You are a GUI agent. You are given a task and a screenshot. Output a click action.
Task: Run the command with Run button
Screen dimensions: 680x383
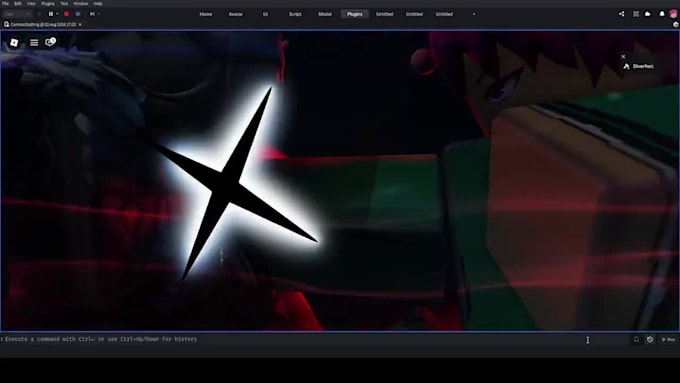[x=668, y=340]
